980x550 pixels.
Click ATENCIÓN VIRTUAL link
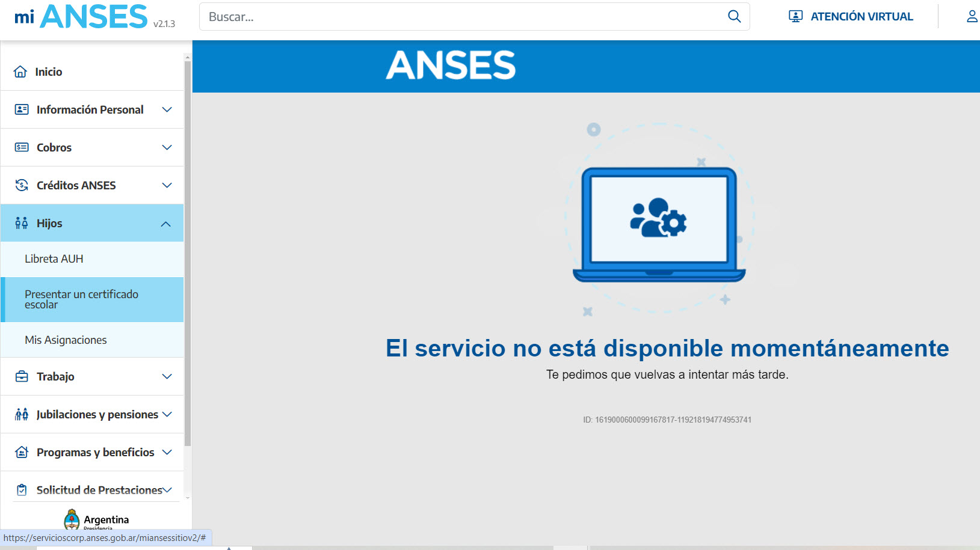click(861, 16)
